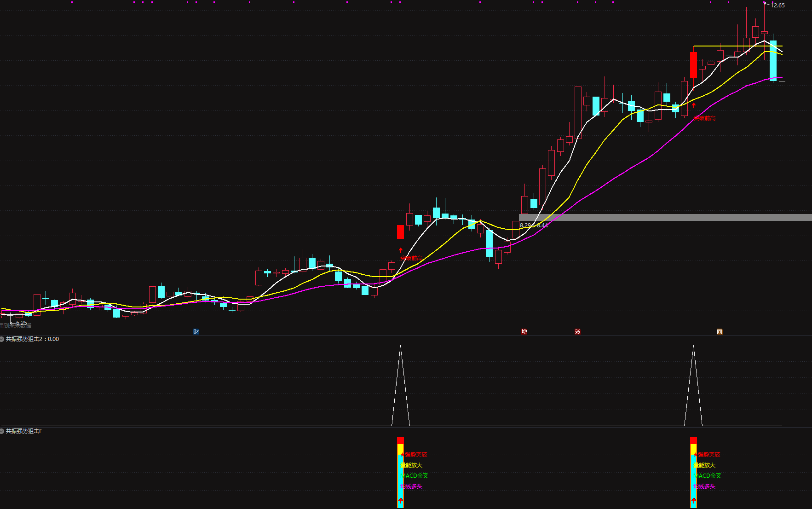Click the second spike in 共振强势狙击2 panel
This screenshot has width=812, height=509.
click(x=693, y=347)
